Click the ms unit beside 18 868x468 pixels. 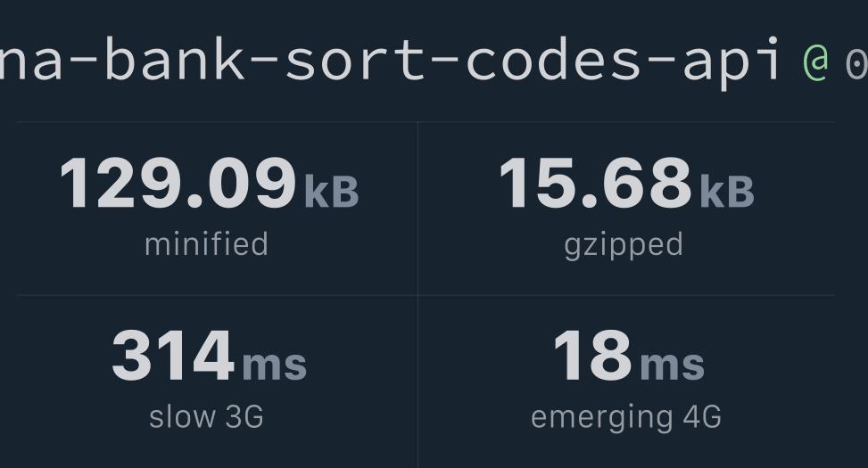point(672,364)
